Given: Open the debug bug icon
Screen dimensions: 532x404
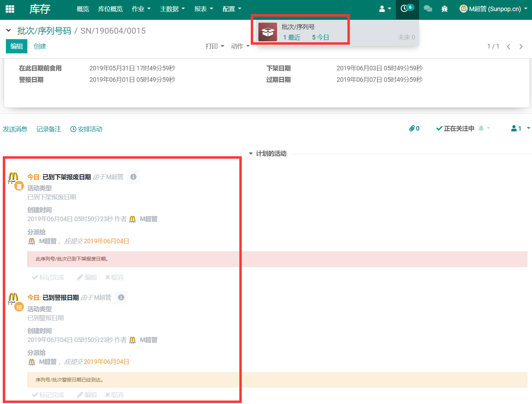Looking at the screenshot, I should (445, 9).
